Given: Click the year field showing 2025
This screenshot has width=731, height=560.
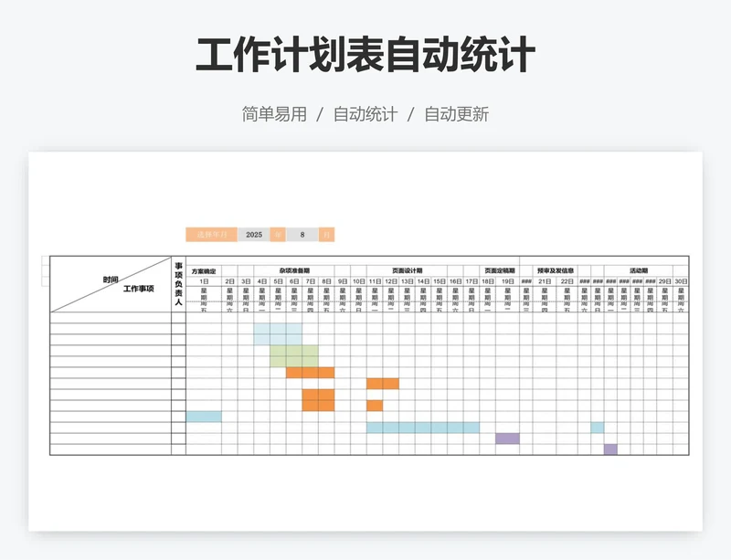Looking at the screenshot, I should click(x=254, y=235).
